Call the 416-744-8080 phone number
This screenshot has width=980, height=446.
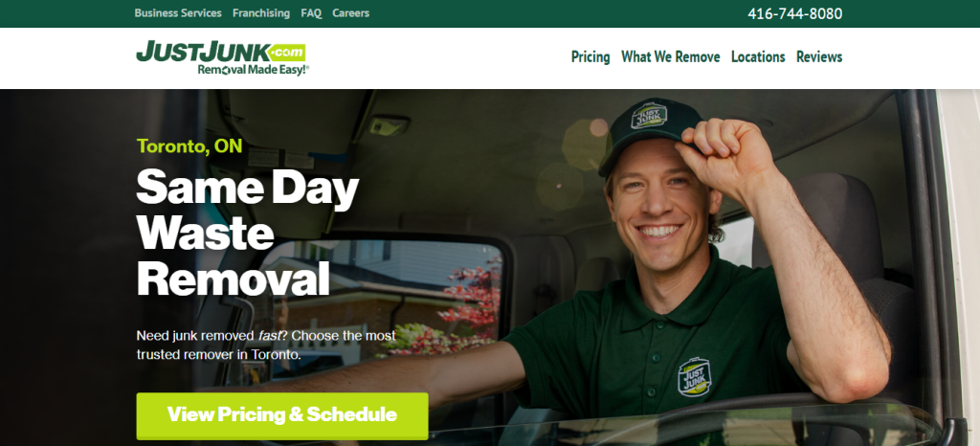pyautogui.click(x=795, y=13)
